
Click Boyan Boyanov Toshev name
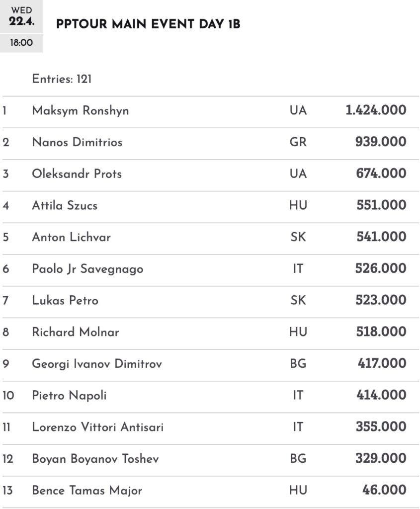[x=95, y=459]
